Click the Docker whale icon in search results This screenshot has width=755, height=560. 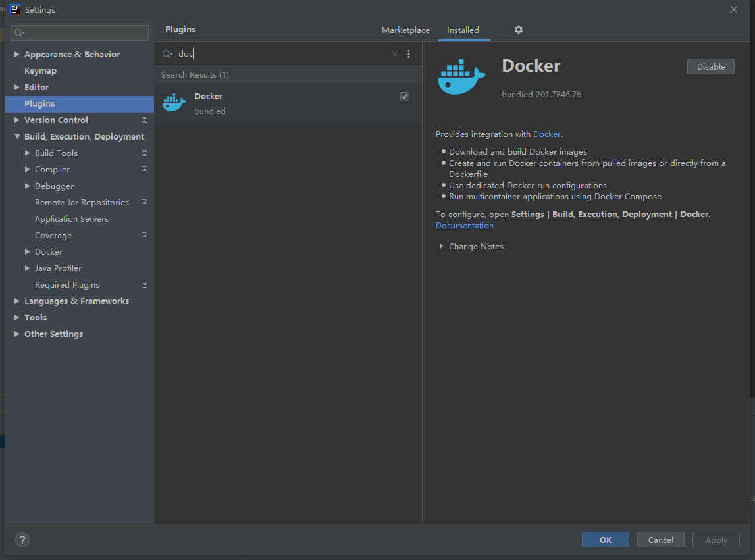tap(174, 102)
